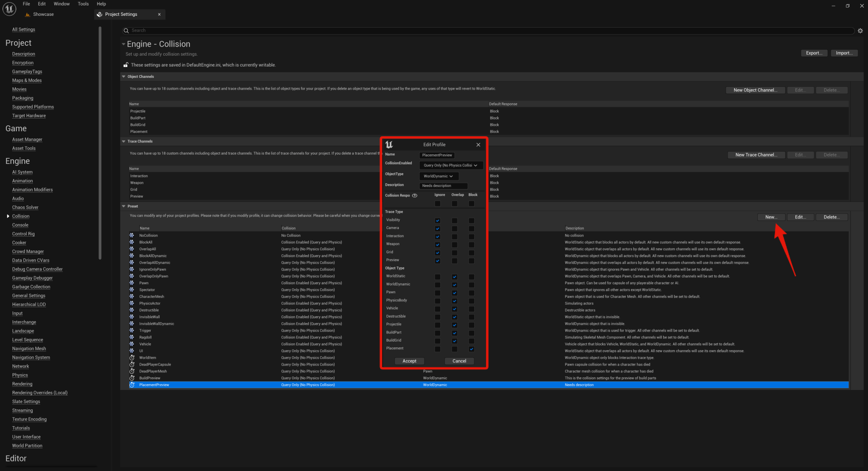This screenshot has height=471, width=868.
Task: Click the New Object Channel button
Action: [x=755, y=90]
